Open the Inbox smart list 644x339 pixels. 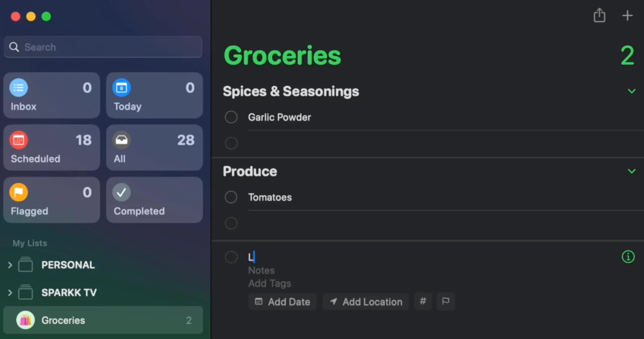(51, 96)
